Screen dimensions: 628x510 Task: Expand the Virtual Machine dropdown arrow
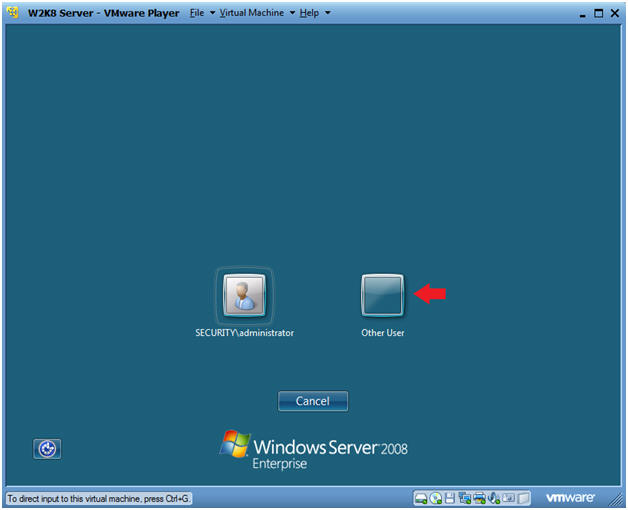tap(292, 13)
